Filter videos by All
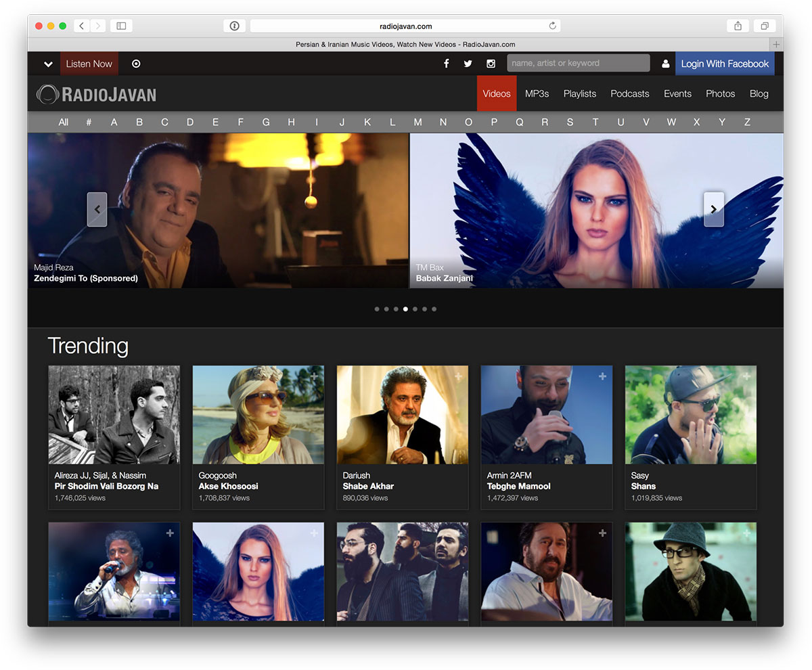This screenshot has width=812, height=670. [x=64, y=122]
